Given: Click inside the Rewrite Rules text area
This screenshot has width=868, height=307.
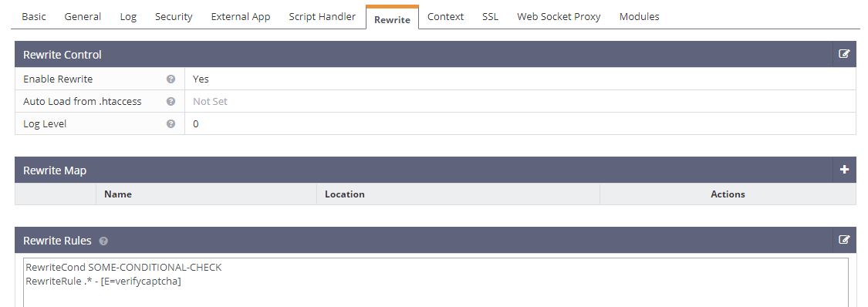Looking at the screenshot, I should click(436, 282).
